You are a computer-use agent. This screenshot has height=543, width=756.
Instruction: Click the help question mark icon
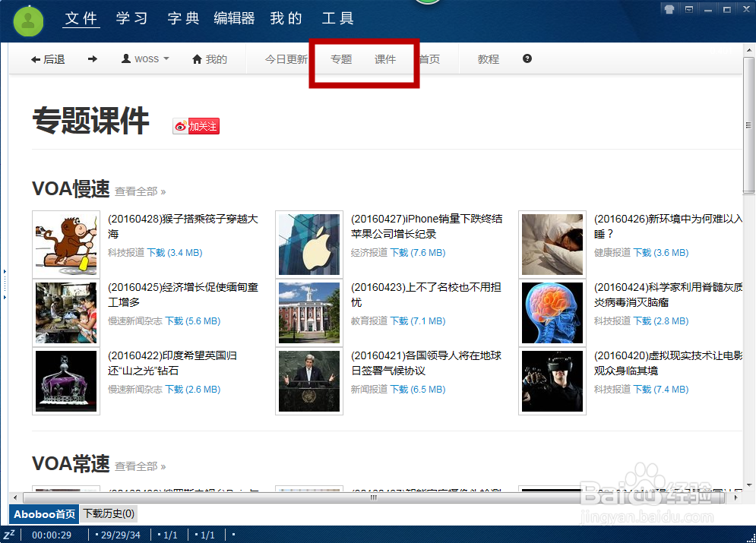527,58
